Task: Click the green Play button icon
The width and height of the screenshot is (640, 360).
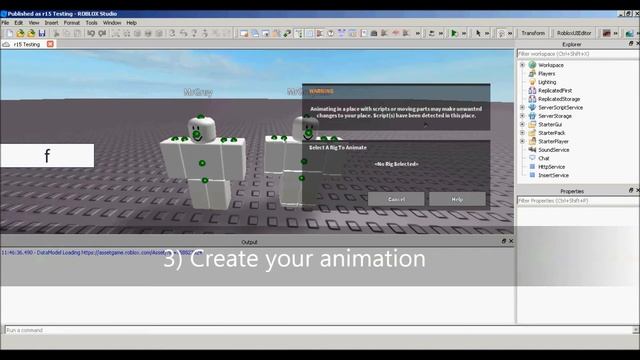Action: tap(454, 33)
